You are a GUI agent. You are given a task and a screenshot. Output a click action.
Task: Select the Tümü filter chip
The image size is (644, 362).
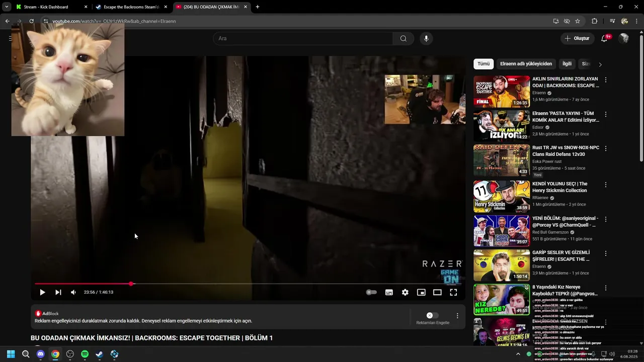484,64
